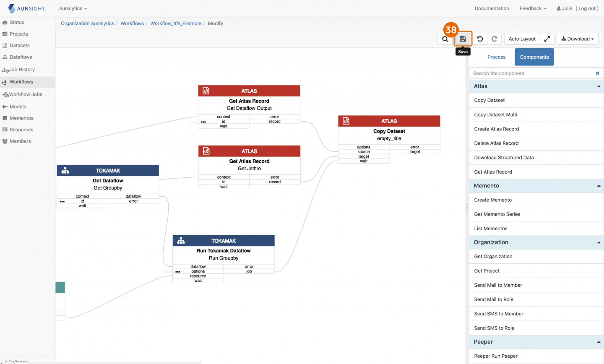Select Send SMS to Member component
604x364 pixels.
pyautogui.click(x=536, y=314)
